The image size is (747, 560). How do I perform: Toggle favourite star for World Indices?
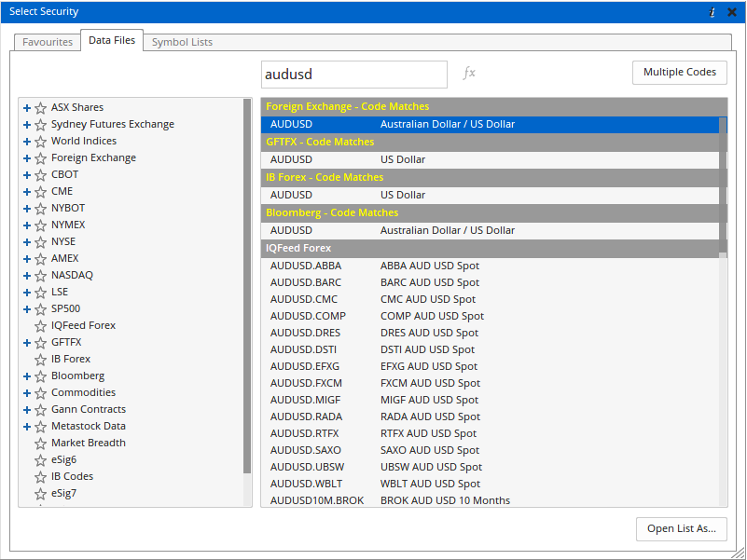tap(40, 142)
